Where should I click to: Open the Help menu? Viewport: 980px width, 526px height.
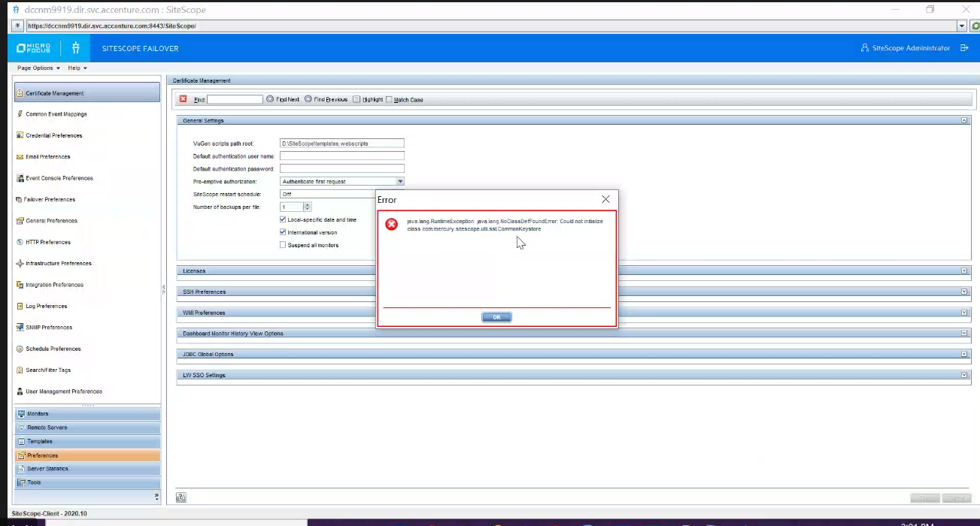pyautogui.click(x=77, y=68)
